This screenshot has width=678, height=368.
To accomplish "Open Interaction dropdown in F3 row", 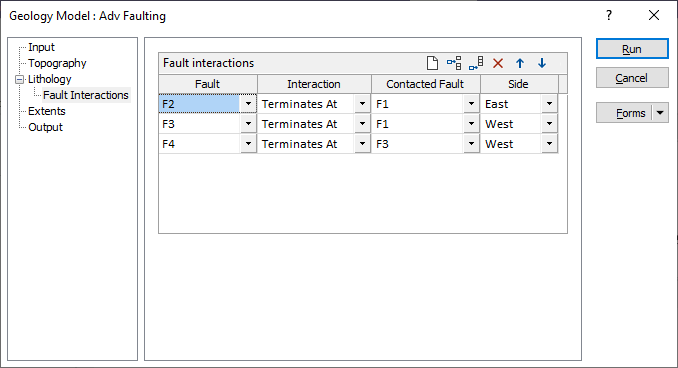I will (x=362, y=124).
